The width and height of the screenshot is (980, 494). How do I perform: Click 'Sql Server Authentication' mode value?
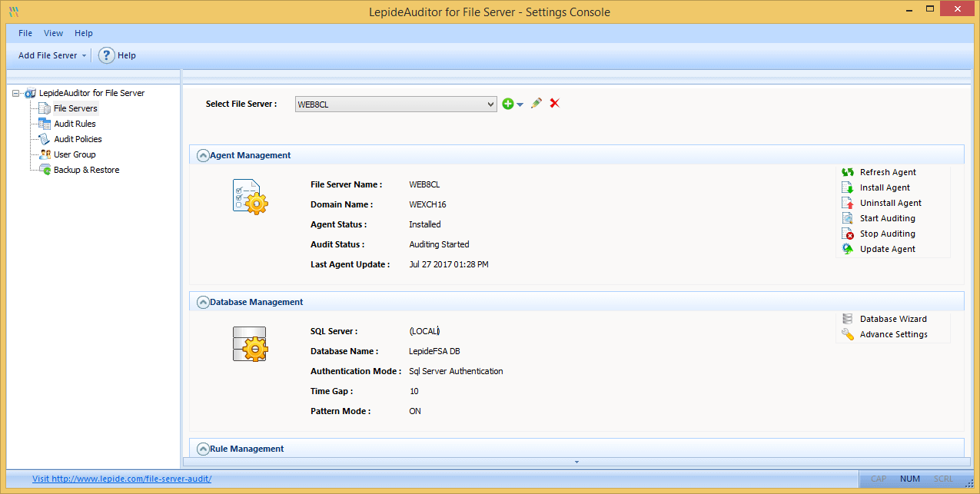[456, 371]
